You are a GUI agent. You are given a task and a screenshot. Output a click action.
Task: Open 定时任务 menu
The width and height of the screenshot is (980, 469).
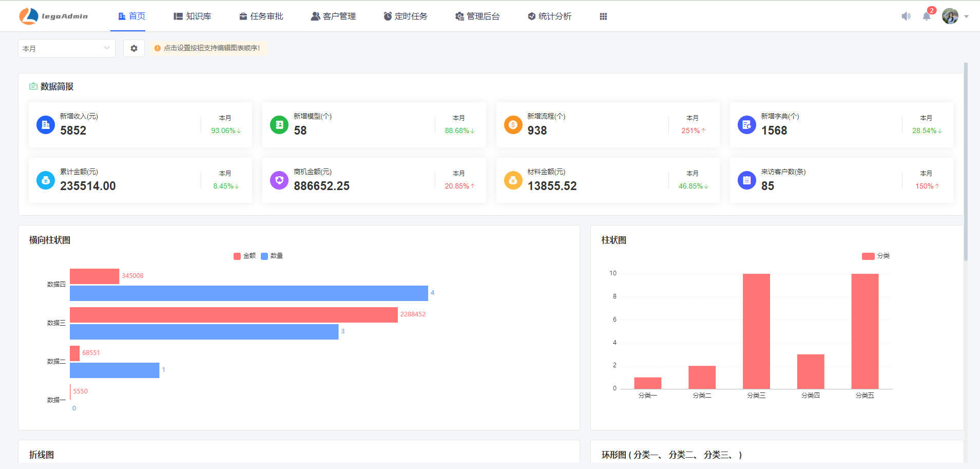406,16
